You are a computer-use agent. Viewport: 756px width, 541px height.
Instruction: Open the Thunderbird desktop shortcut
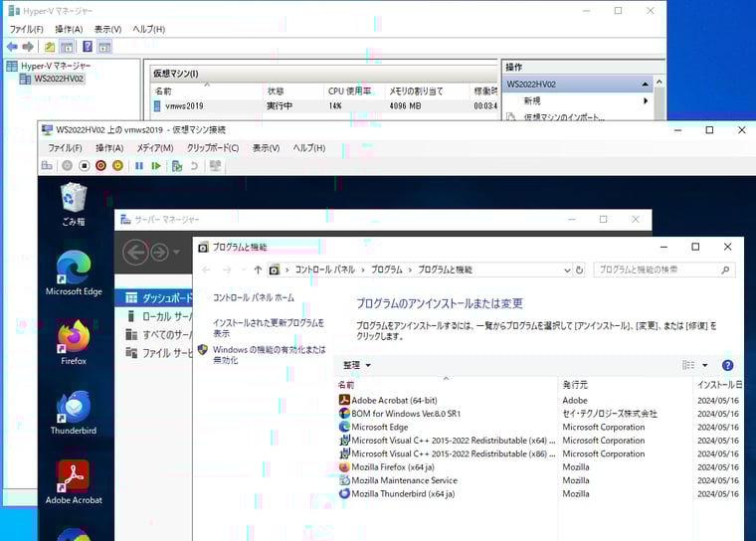tap(74, 413)
